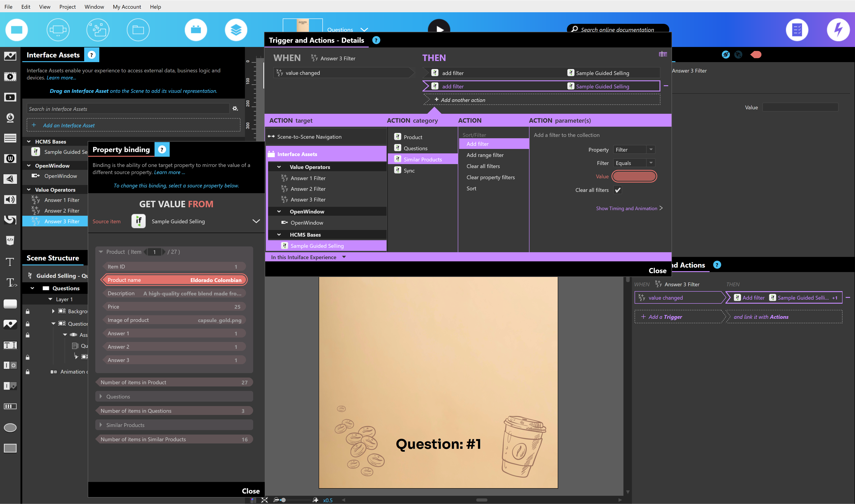Close the Property binding panel
Image resolution: width=855 pixels, height=504 pixels.
click(x=251, y=491)
